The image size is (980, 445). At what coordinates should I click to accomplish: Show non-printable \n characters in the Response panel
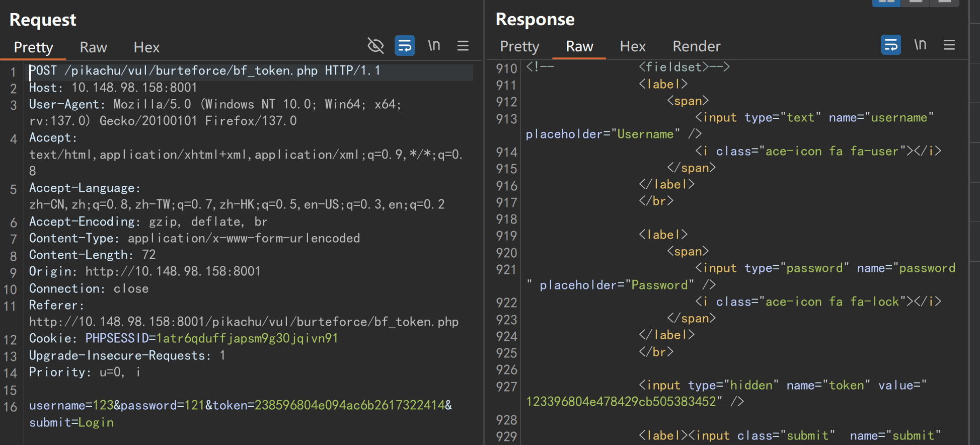(920, 45)
